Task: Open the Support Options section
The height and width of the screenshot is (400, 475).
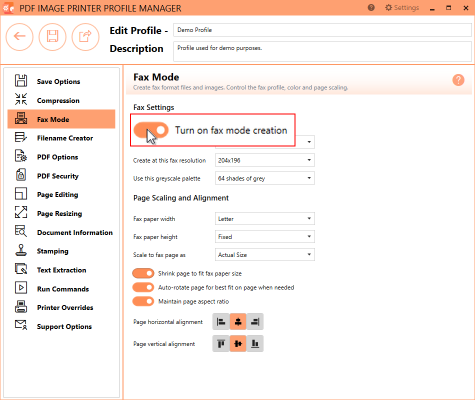Action: [61, 326]
